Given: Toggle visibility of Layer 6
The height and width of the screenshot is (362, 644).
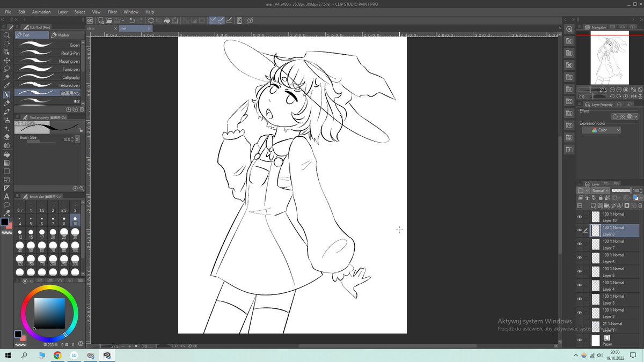Looking at the screenshot, I should click(580, 258).
